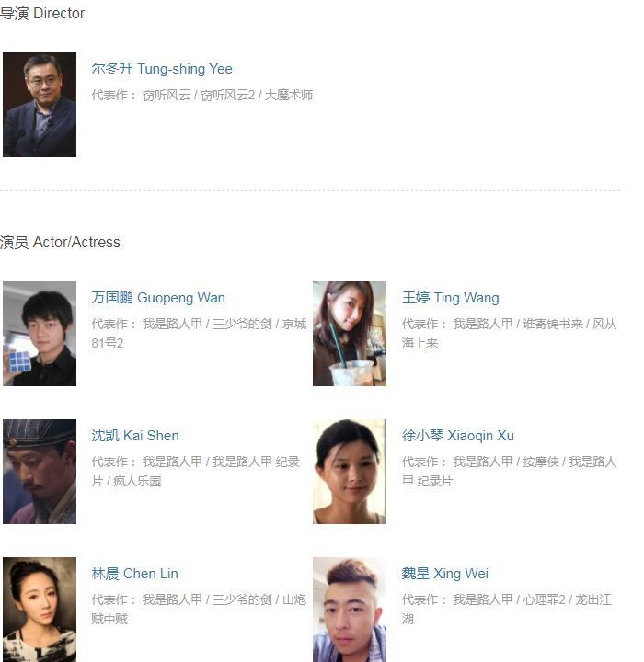Open actress 徐小琴 Xiaoqin Xu's profile link
This screenshot has width=644, height=662.
[x=458, y=435]
